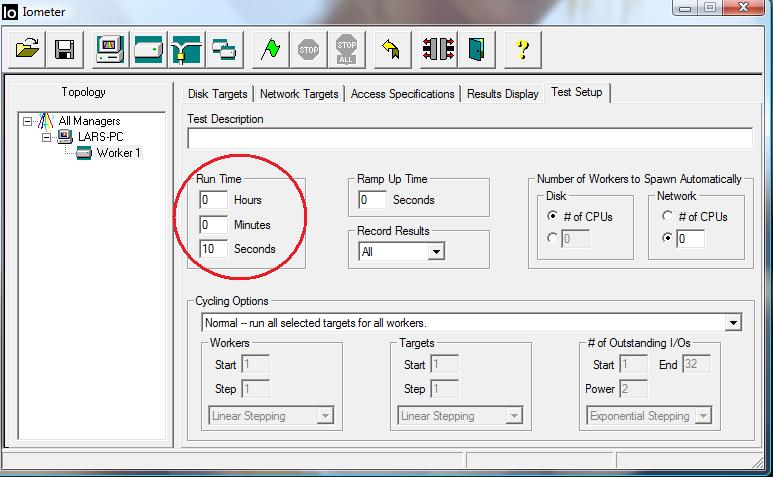Switch to the Results Display tab
The image size is (773, 477).
pos(502,94)
